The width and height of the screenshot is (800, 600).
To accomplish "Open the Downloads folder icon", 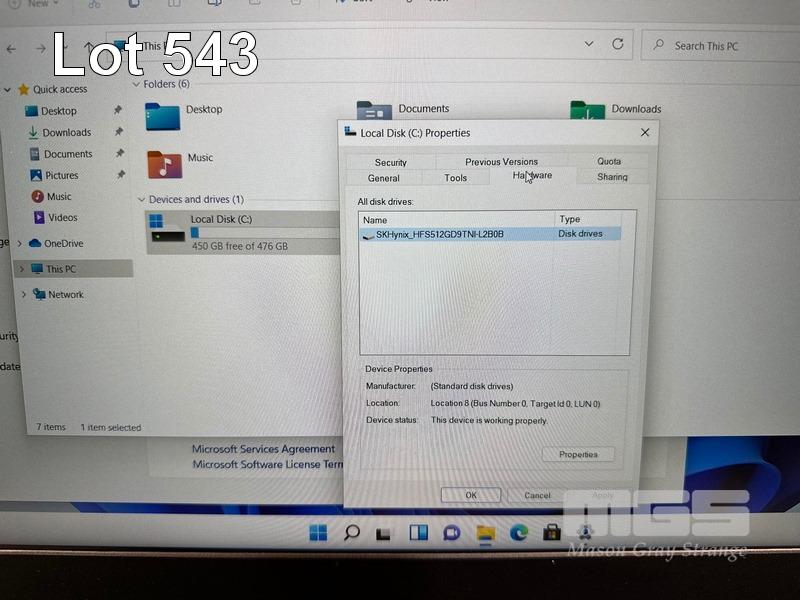I will click(x=588, y=114).
